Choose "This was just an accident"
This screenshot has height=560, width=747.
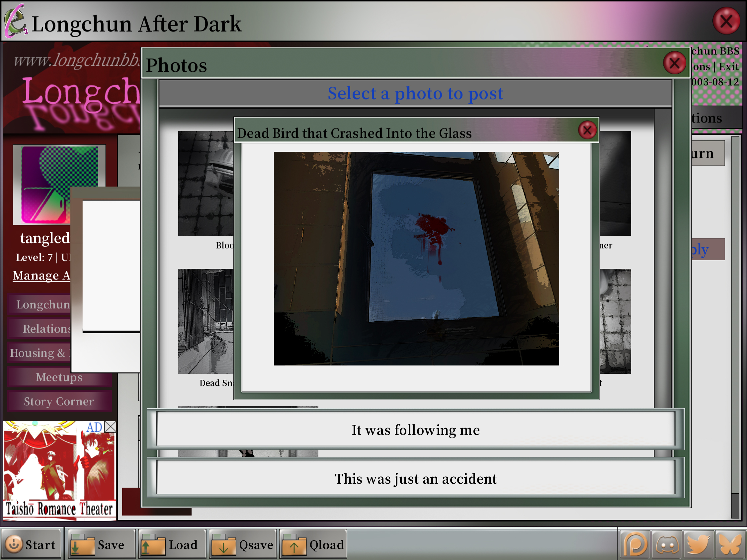tap(415, 478)
